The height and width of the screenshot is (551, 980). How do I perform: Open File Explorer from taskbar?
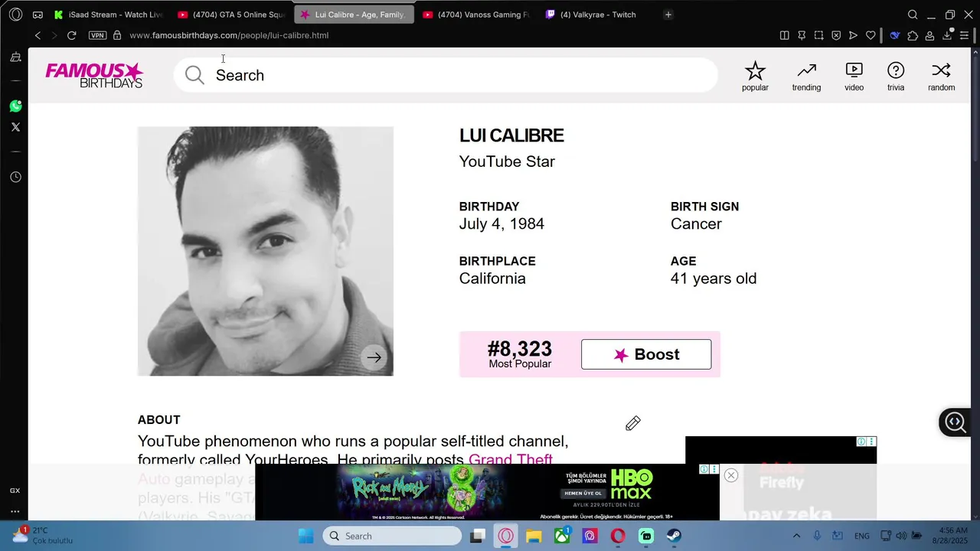click(534, 536)
